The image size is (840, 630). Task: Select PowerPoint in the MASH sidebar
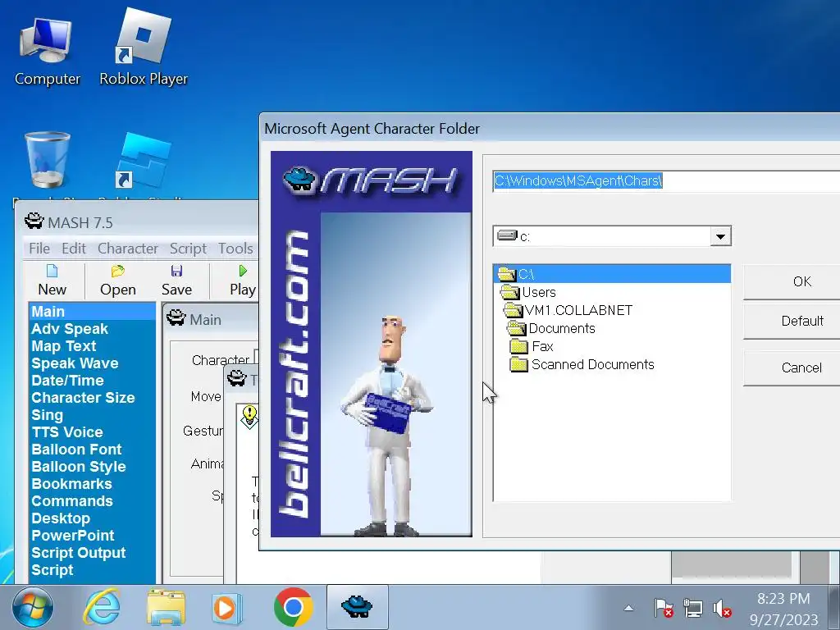[x=92, y=535]
